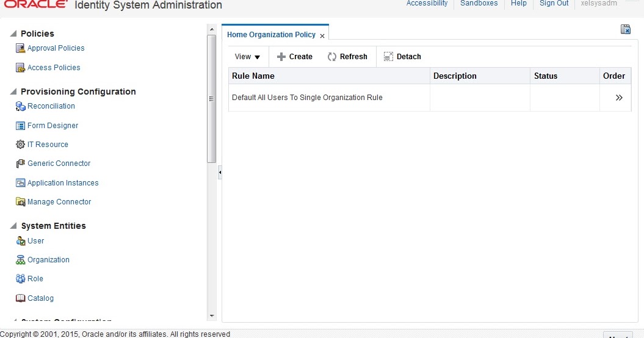644x338 pixels.
Task: Open Manage Connector link
Action: (x=59, y=202)
